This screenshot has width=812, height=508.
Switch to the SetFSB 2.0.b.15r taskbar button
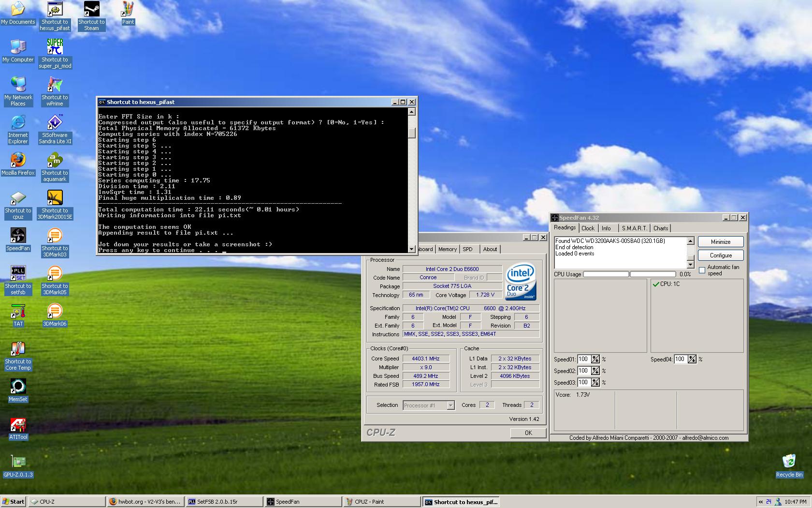click(x=224, y=502)
